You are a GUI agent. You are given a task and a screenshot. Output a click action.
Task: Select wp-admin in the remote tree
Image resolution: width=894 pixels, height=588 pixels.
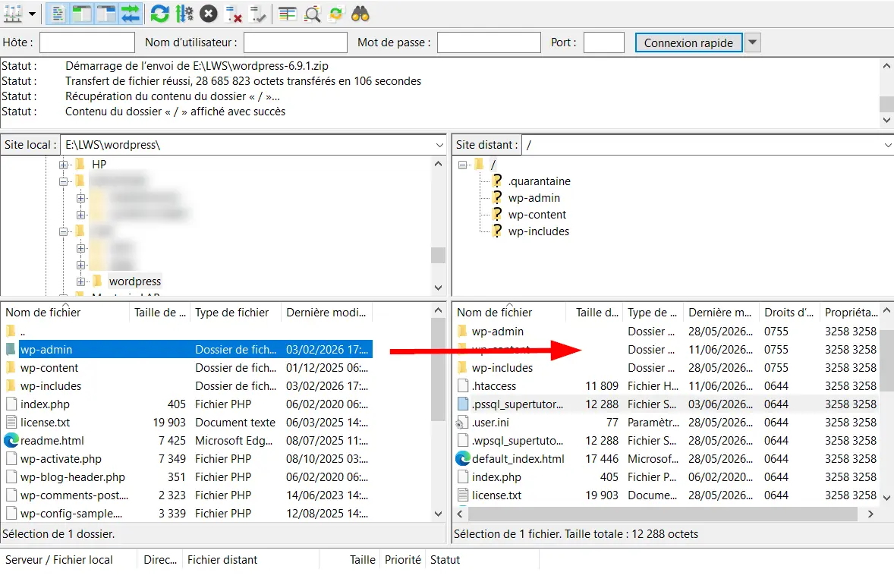(x=534, y=198)
